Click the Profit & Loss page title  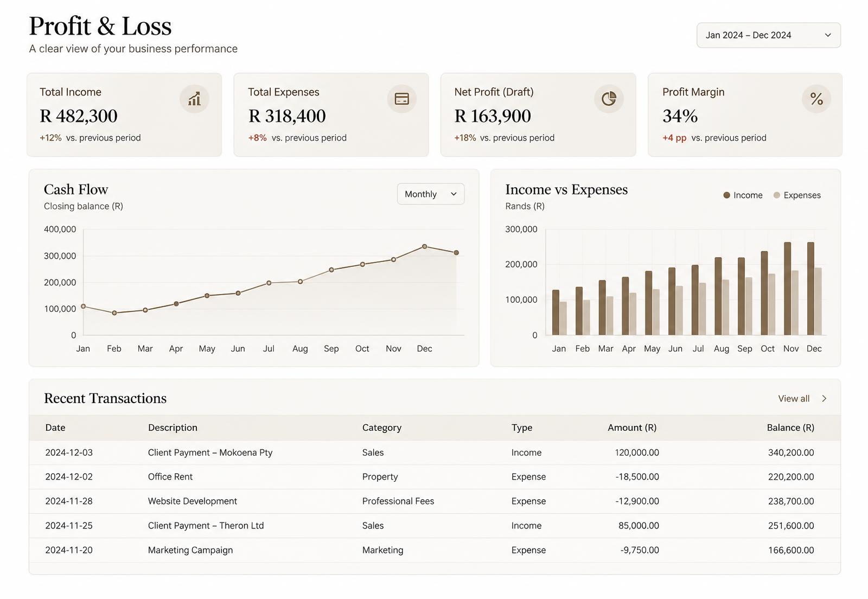coord(100,26)
